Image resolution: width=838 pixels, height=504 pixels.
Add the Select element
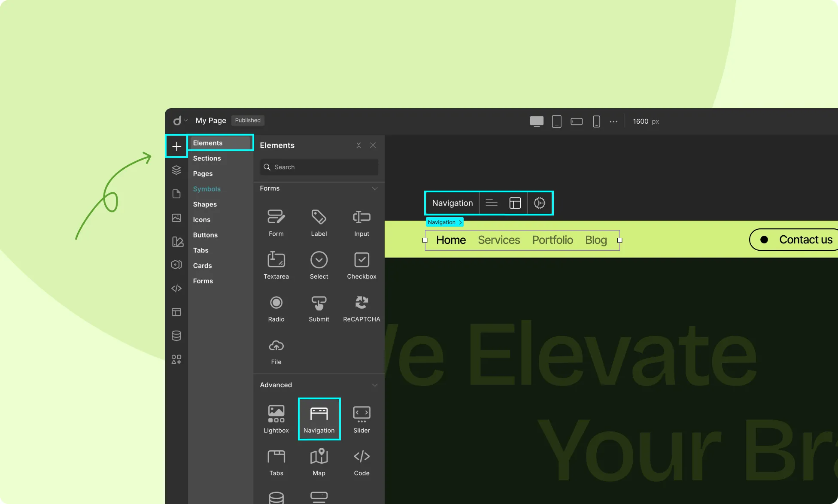click(x=319, y=265)
